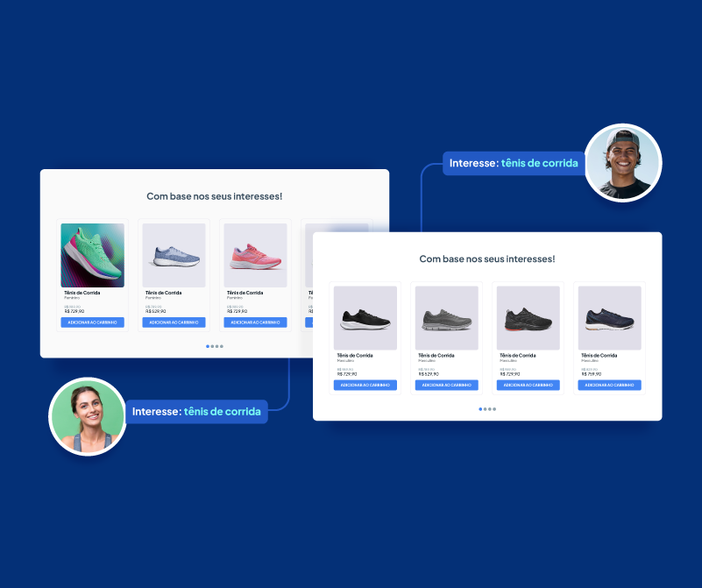
Task: Click the interest tag beside the man's avatar
Action: pyautogui.click(x=514, y=163)
